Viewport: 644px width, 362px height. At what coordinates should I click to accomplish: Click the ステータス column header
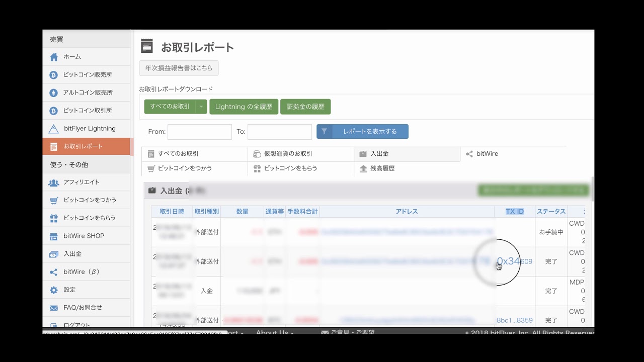coord(551,212)
